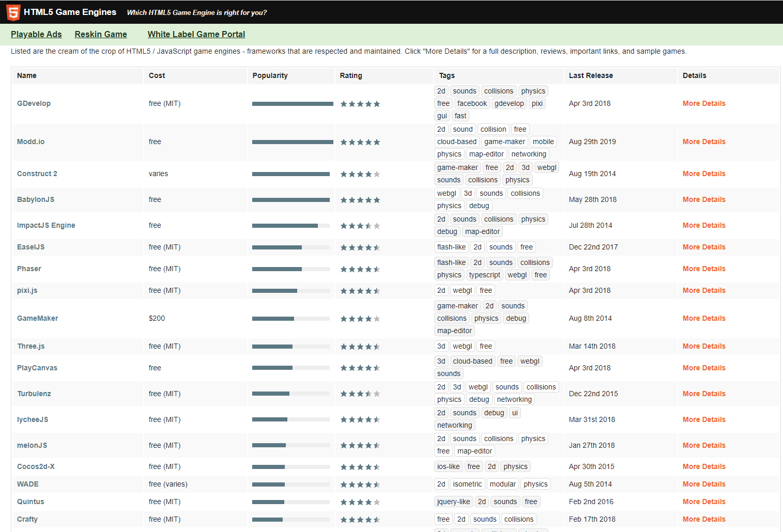The height and width of the screenshot is (532, 783).
Task: Select the Jul 28th 2014 release date
Action: 590,225
